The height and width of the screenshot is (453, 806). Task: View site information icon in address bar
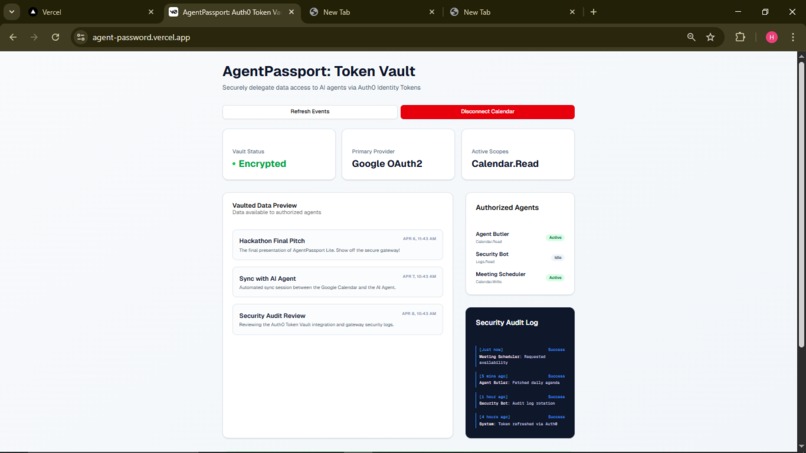click(81, 37)
